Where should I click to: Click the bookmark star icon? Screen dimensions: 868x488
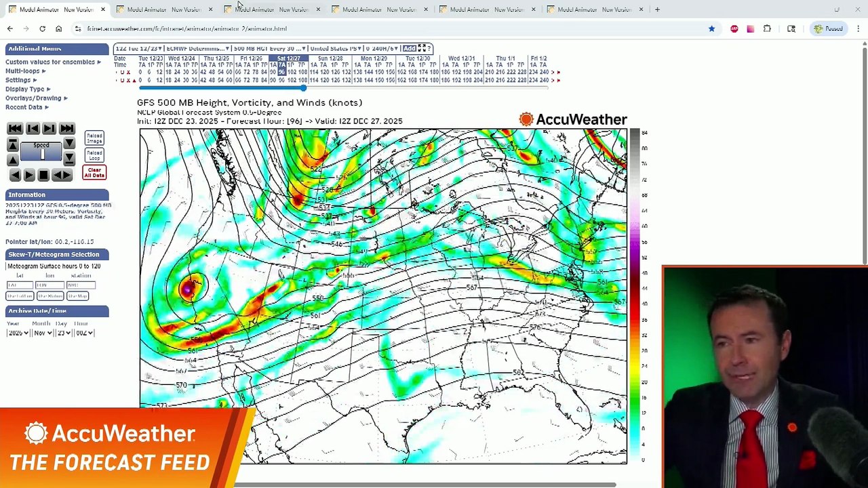click(711, 28)
